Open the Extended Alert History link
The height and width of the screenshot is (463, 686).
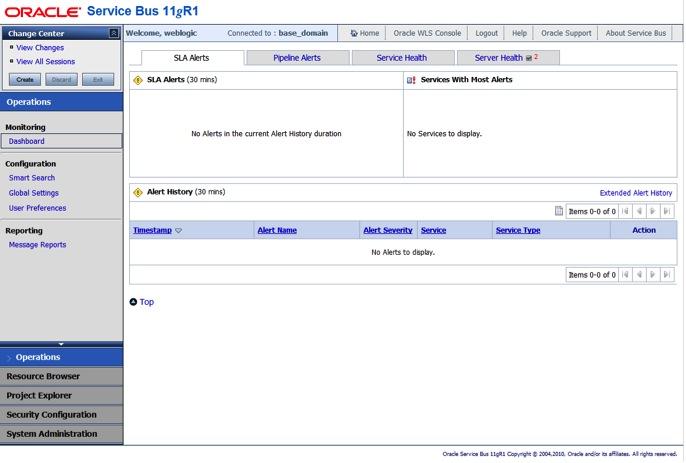(x=635, y=192)
